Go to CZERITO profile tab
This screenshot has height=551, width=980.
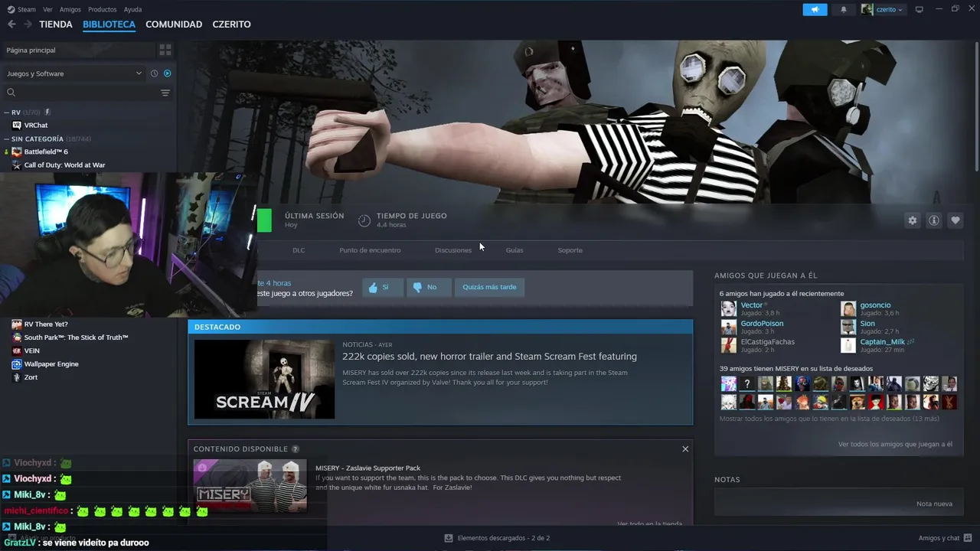tap(231, 24)
